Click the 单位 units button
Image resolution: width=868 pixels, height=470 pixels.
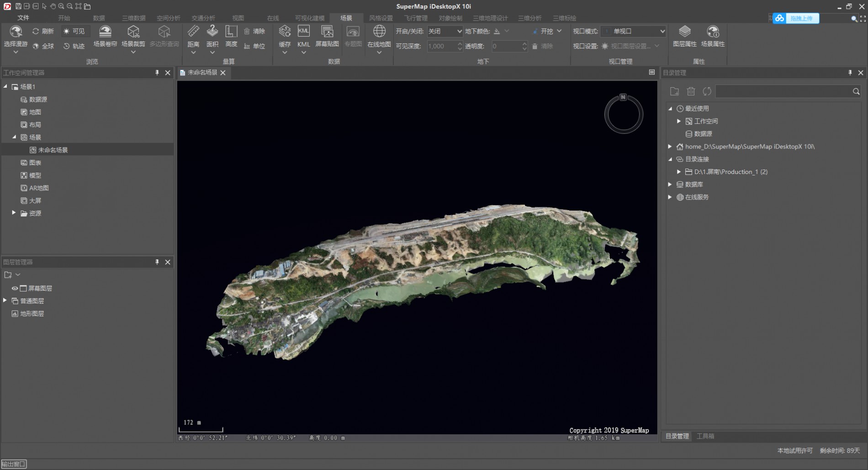point(254,46)
